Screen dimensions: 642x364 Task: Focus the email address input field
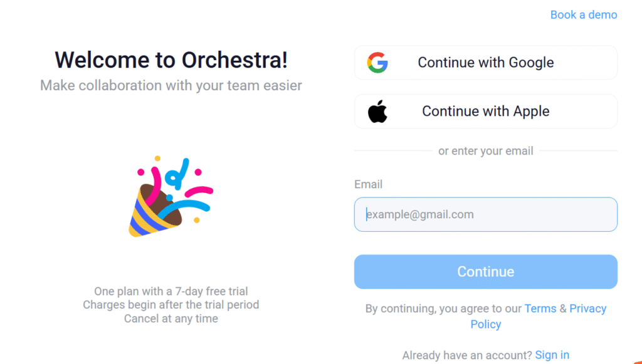(486, 215)
